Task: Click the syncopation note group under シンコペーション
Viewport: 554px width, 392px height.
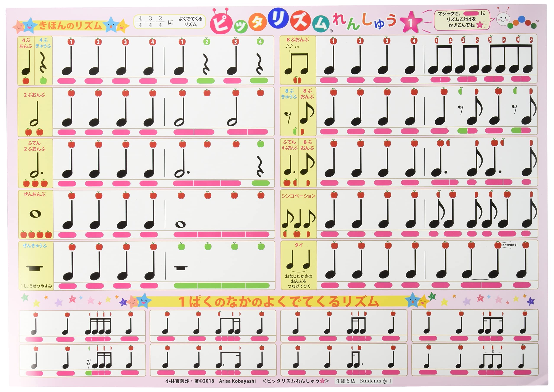Action: tap(298, 218)
